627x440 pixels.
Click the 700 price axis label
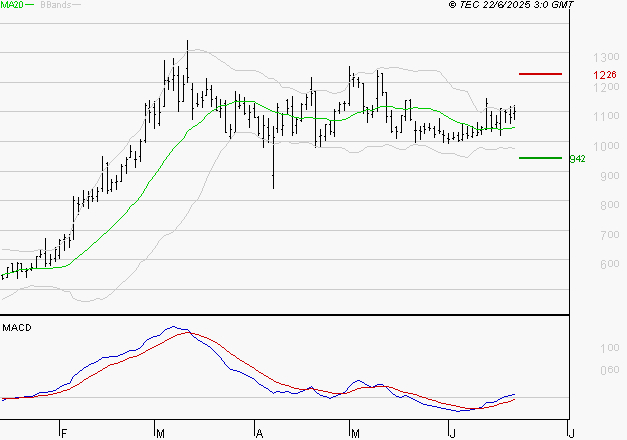610,234
